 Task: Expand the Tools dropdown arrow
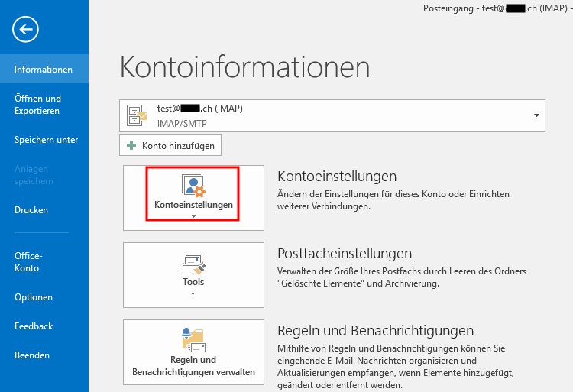click(x=193, y=293)
